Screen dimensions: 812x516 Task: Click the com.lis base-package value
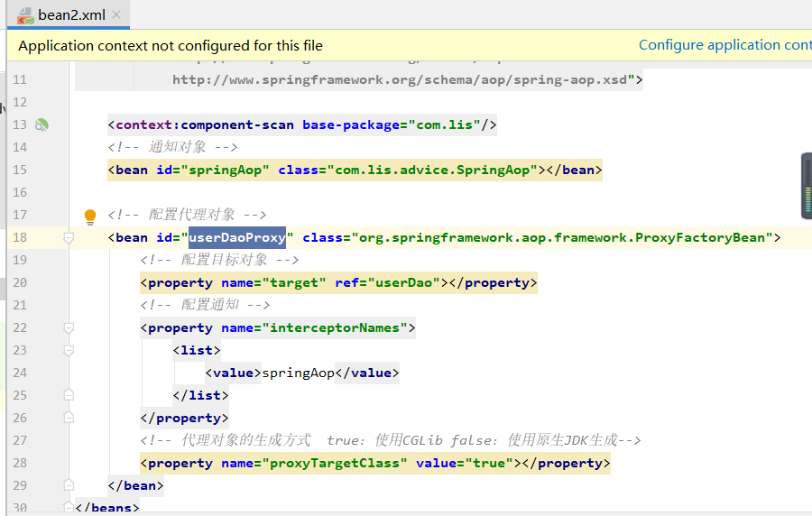click(445, 124)
